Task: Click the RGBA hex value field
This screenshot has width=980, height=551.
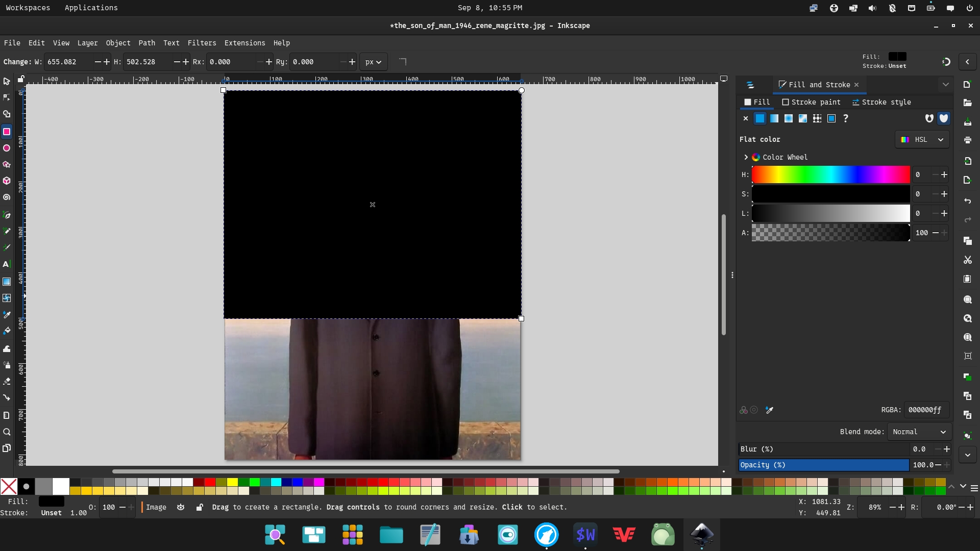Action: pos(926,410)
